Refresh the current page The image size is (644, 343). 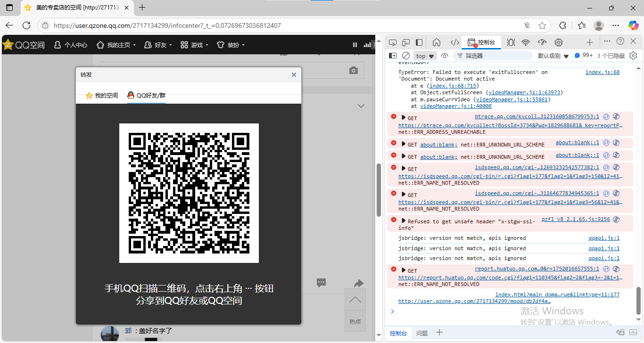[26, 25]
